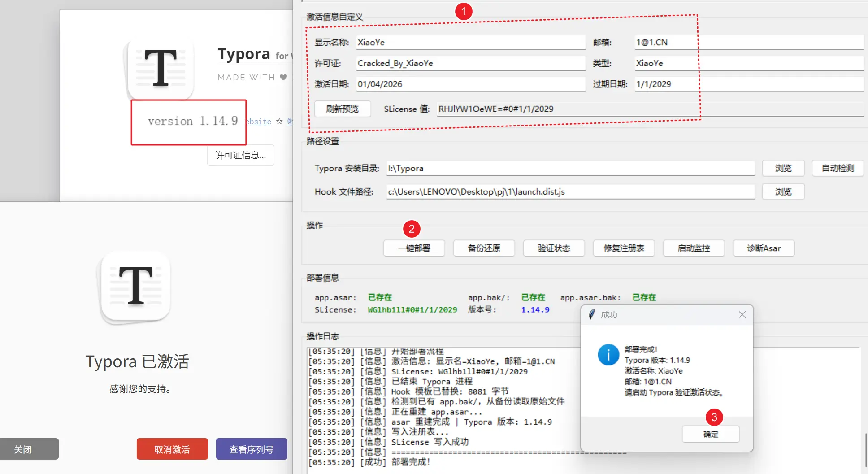Screen dimensions: 868x474
Task: Click 许可证信息... button in Typora about window
Action: [x=241, y=155]
